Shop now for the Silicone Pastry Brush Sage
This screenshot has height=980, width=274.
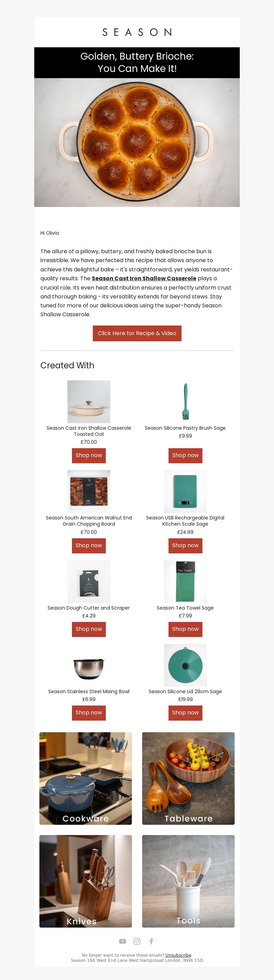tap(185, 455)
